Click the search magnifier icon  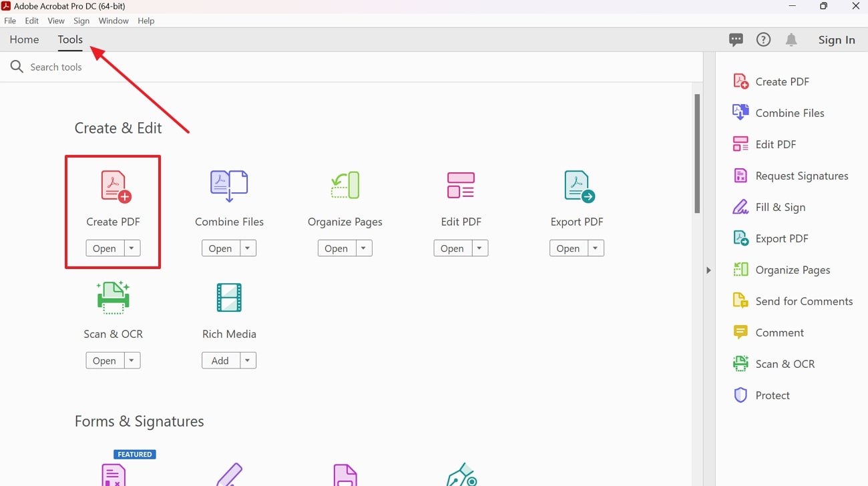[x=17, y=67]
